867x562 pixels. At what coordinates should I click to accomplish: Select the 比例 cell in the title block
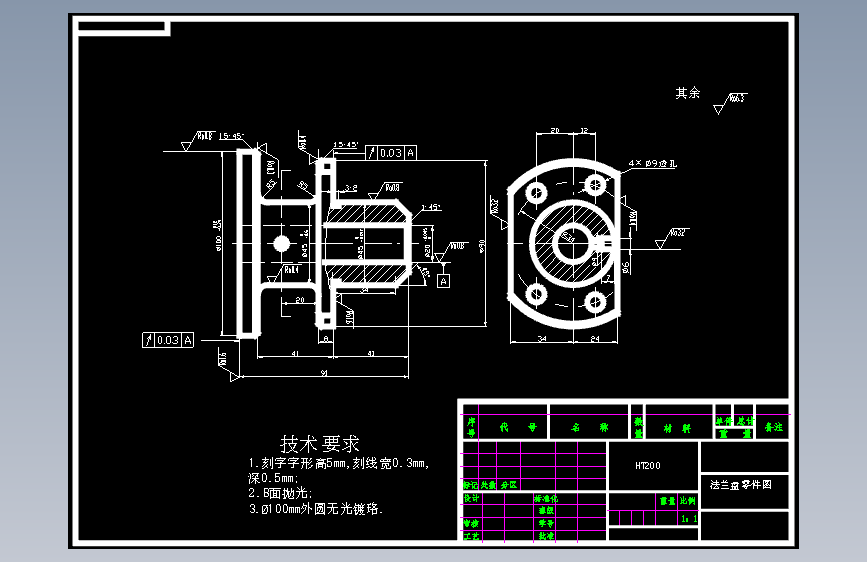point(688,501)
